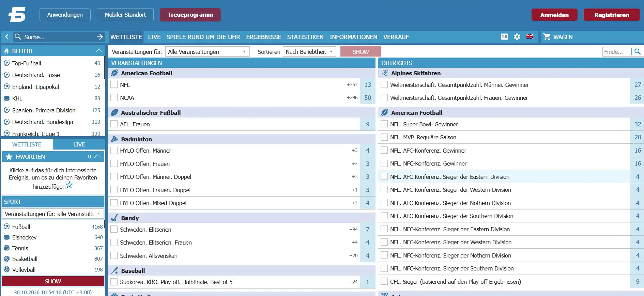
Task: Click the back arrow left of Suche
Action: (7, 37)
